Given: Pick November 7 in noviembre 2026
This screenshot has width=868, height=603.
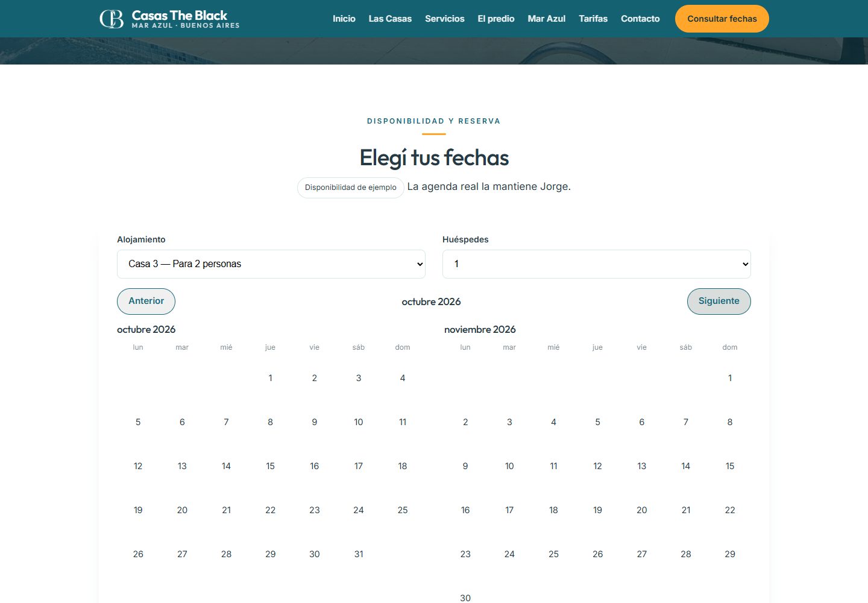Looking at the screenshot, I should point(686,422).
